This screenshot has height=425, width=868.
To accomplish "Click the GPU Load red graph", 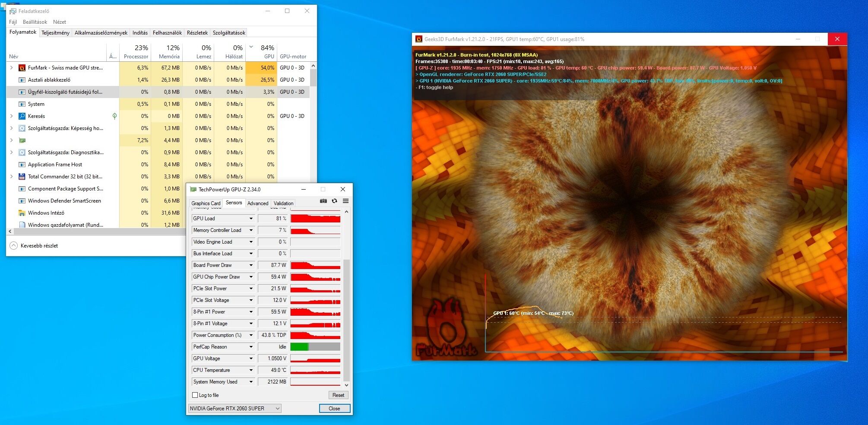I will pyautogui.click(x=315, y=219).
